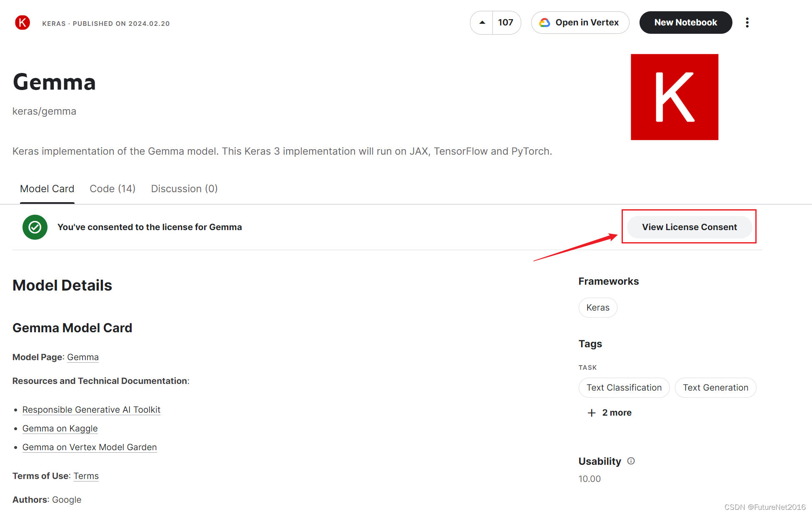Follow the Terms of Use link
This screenshot has height=514, width=812.
click(x=86, y=476)
